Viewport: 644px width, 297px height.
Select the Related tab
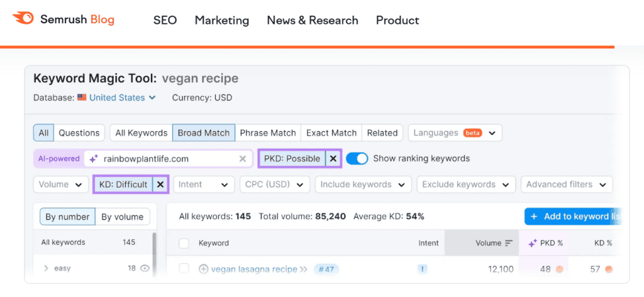pyautogui.click(x=382, y=133)
